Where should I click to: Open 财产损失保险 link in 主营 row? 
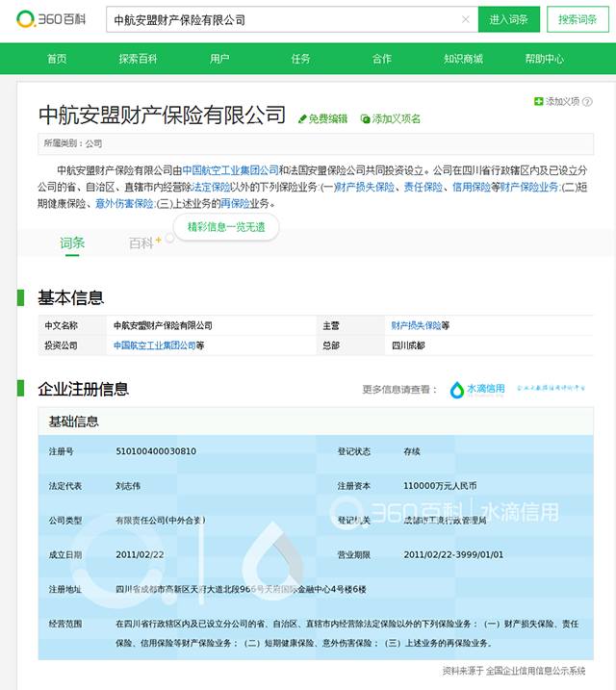pyautogui.click(x=416, y=325)
